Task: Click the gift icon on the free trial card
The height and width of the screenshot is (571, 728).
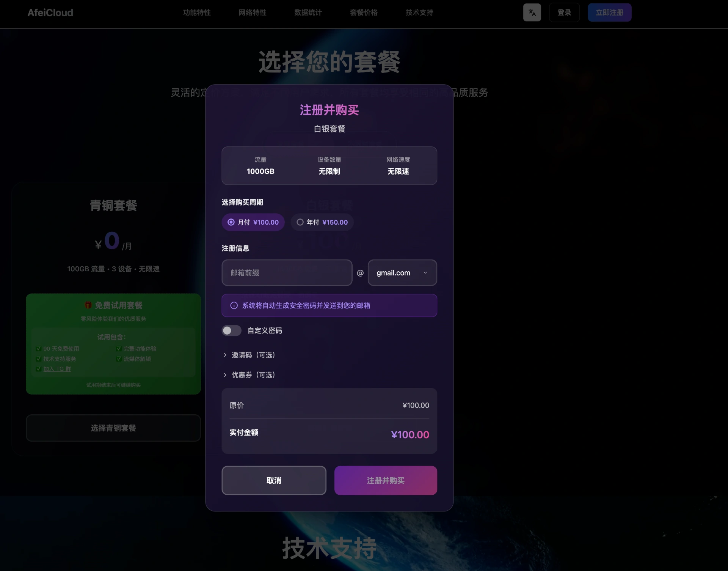Action: tap(88, 305)
